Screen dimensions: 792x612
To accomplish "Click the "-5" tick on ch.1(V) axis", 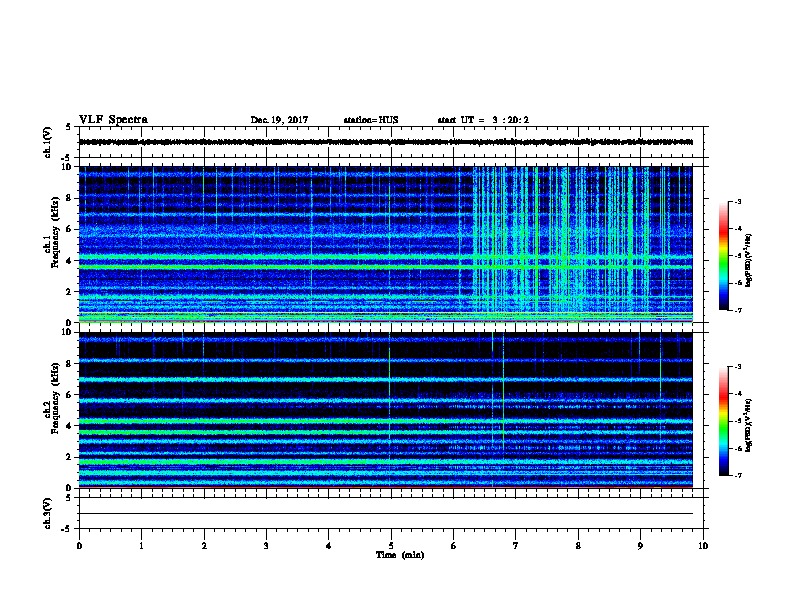I will (67, 158).
